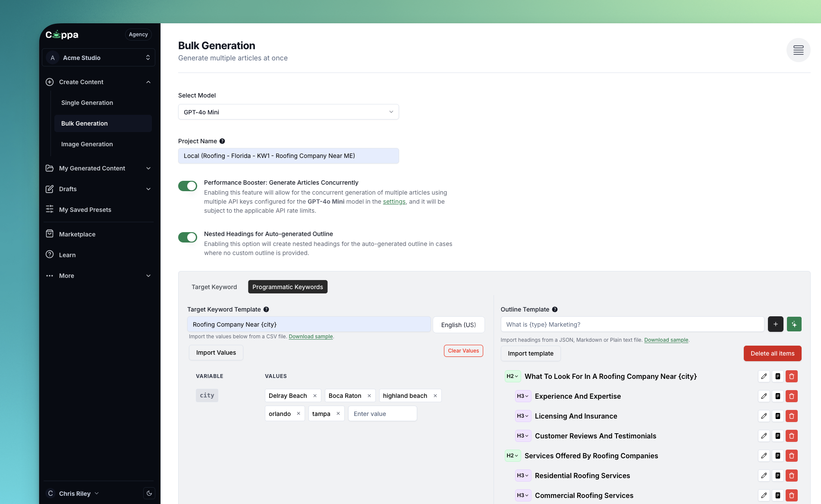
Task: Change H3 level for Residential Roofing Services
Action: pyautogui.click(x=522, y=476)
